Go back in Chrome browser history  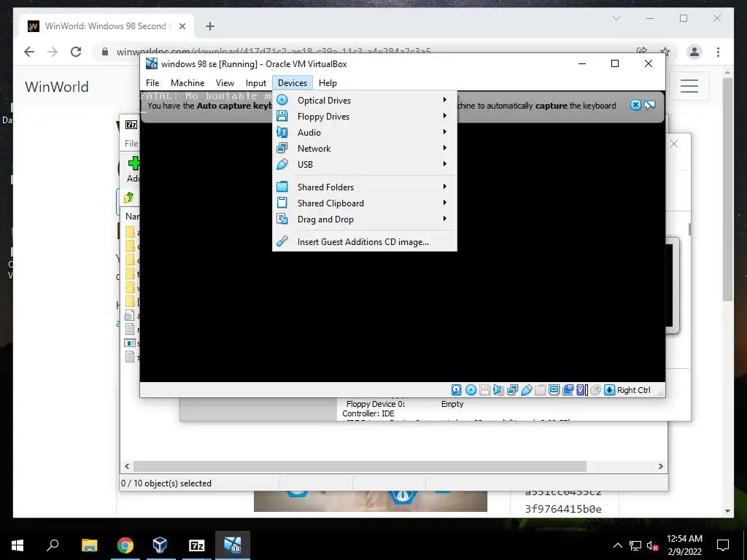coord(29,52)
